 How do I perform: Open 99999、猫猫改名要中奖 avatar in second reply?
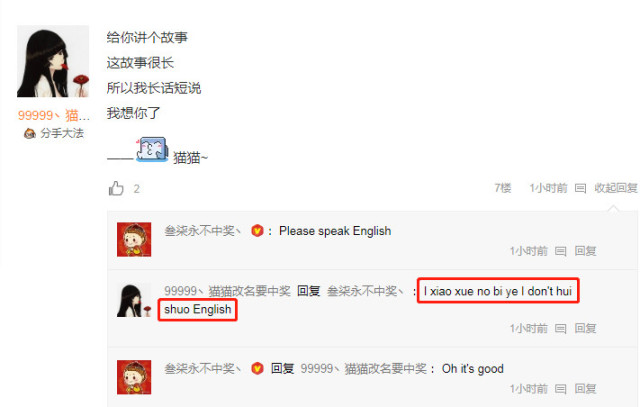coord(134,300)
